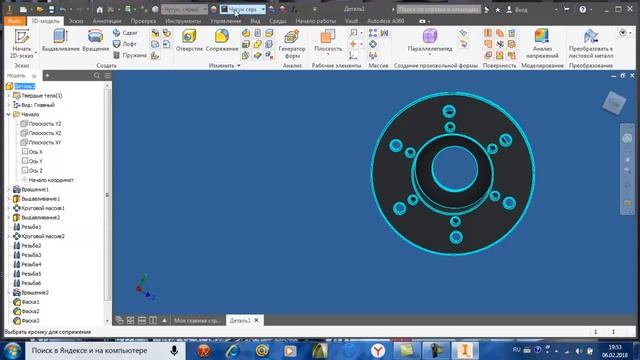The width and height of the screenshot is (640, 360).
Task: Select Плоскость YZ in the browser
Action: tap(41, 124)
